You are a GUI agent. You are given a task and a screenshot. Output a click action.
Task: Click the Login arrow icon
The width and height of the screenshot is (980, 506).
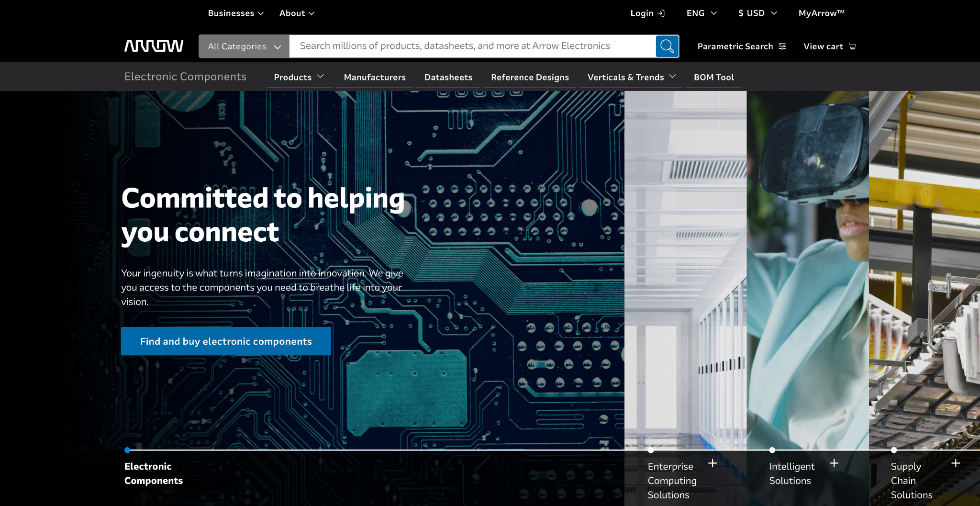pyautogui.click(x=661, y=13)
